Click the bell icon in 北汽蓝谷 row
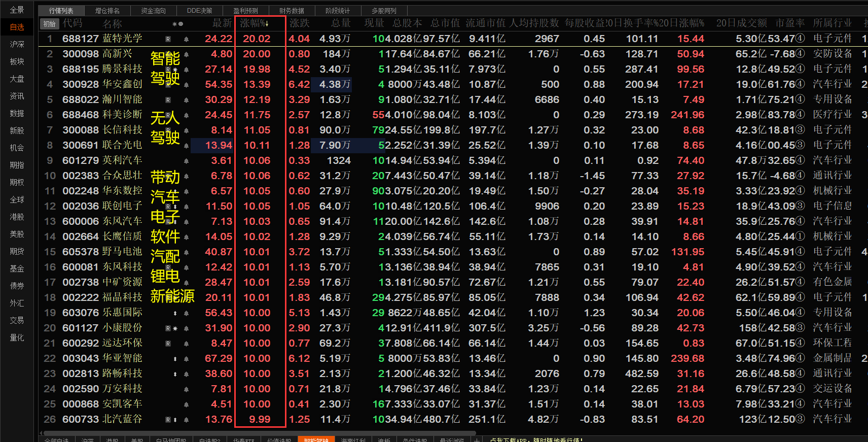The image size is (868, 442). [x=186, y=420]
